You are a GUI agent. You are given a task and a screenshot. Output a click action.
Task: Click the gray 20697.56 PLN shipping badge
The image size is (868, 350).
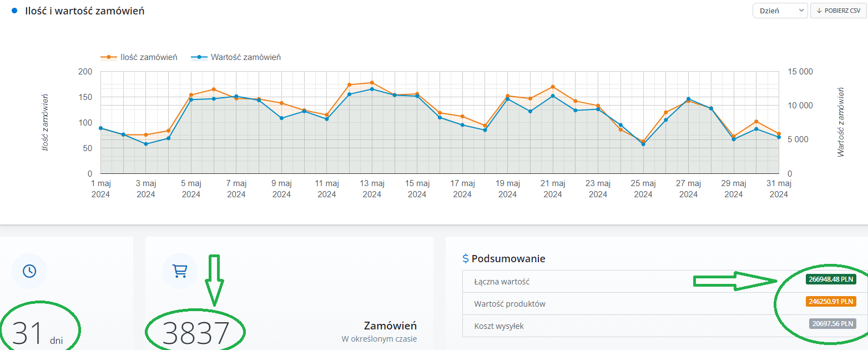pos(832,324)
